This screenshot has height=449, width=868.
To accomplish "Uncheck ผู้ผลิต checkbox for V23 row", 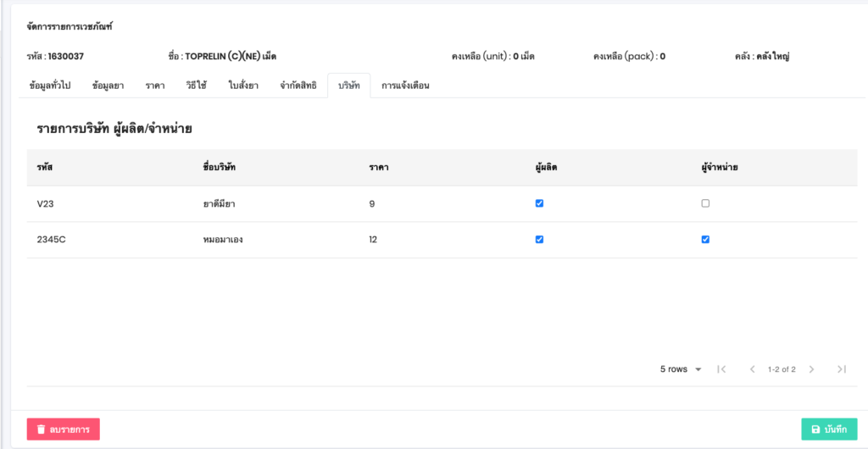I will point(539,203).
